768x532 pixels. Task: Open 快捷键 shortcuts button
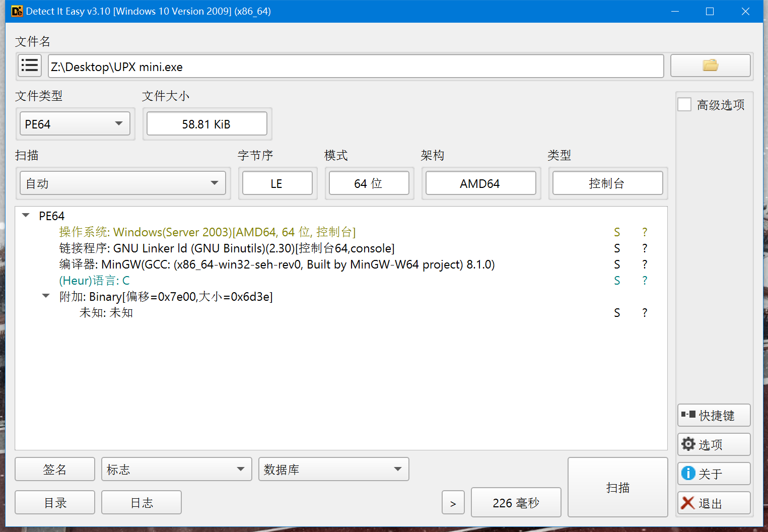click(714, 415)
